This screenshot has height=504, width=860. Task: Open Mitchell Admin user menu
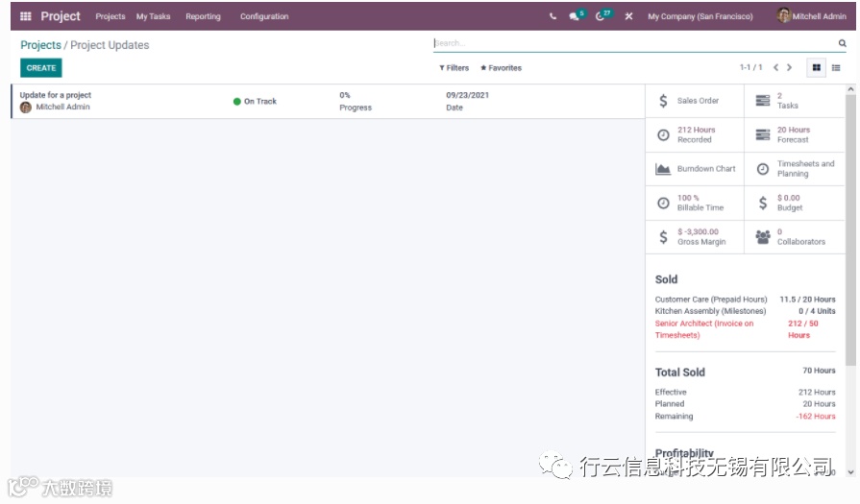click(811, 16)
